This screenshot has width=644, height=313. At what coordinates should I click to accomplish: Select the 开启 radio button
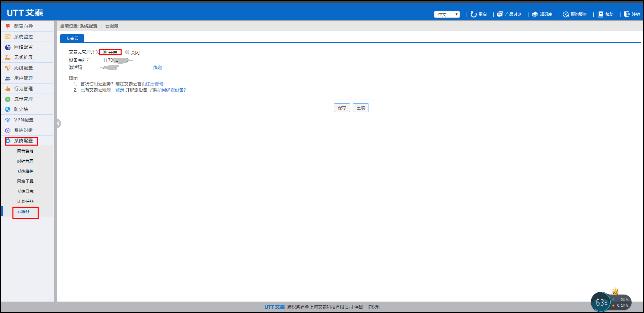point(105,52)
